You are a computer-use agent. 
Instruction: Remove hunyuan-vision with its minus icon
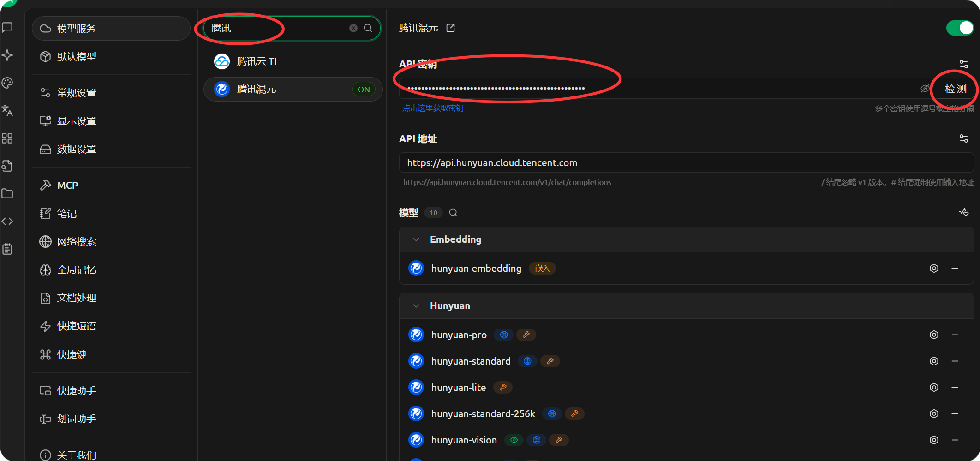coord(955,440)
